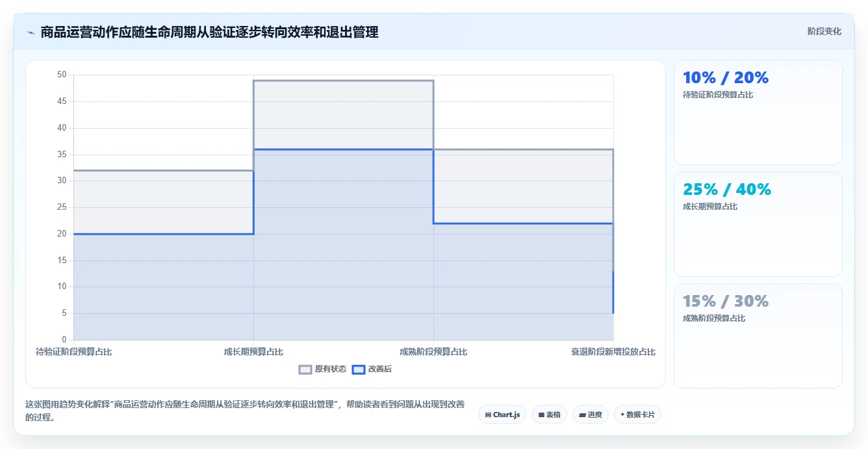Viewport: 868px width, 449px height.
Task: Click the 待验证阶段预算占比 card caption
Action: pos(718,95)
